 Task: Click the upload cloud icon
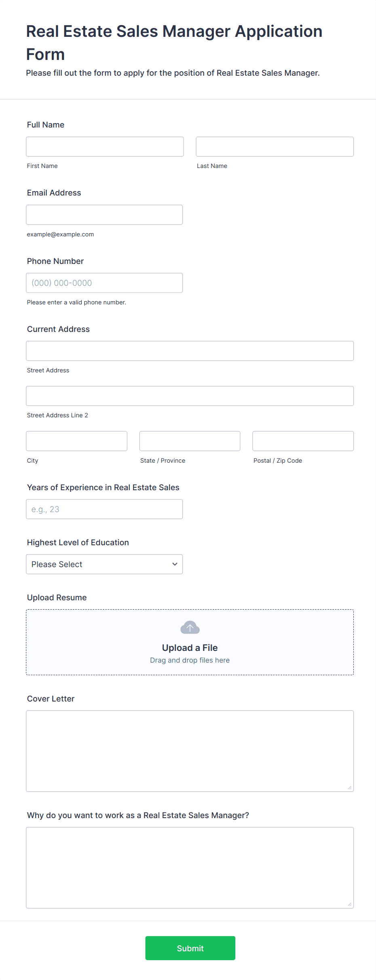(x=190, y=627)
